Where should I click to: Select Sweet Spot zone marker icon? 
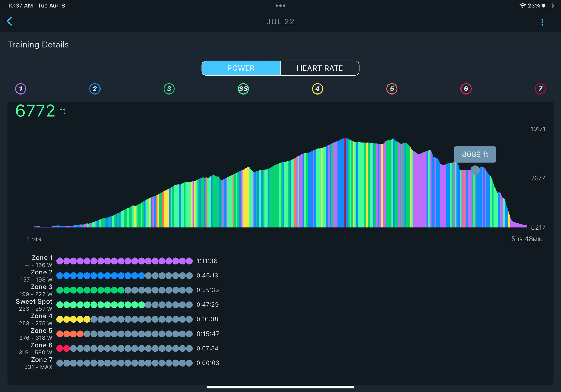click(244, 89)
